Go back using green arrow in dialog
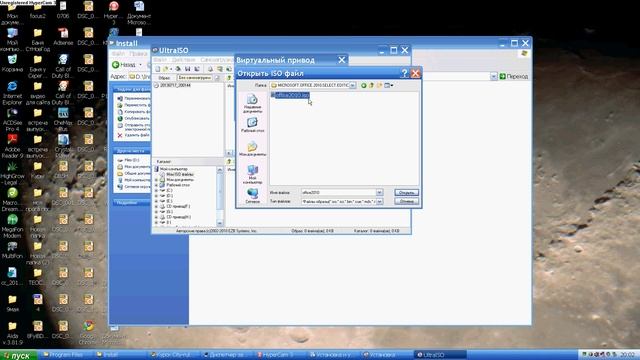This screenshot has width=640, height=360. [363, 85]
